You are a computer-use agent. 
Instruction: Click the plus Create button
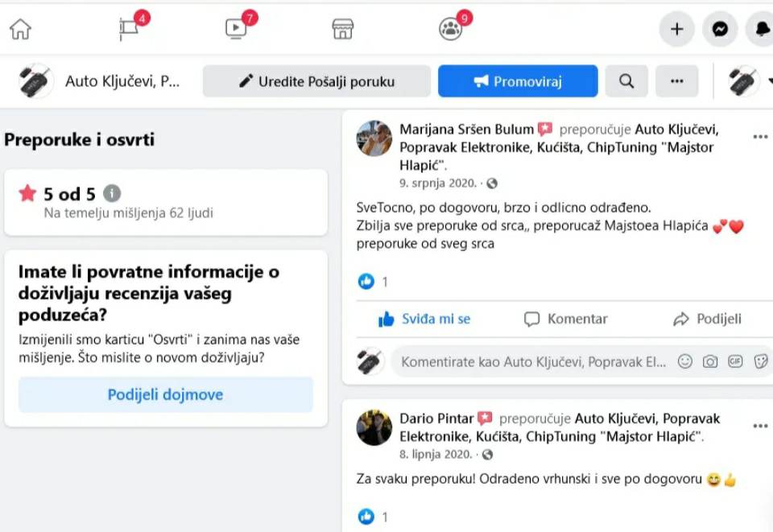[677, 29]
